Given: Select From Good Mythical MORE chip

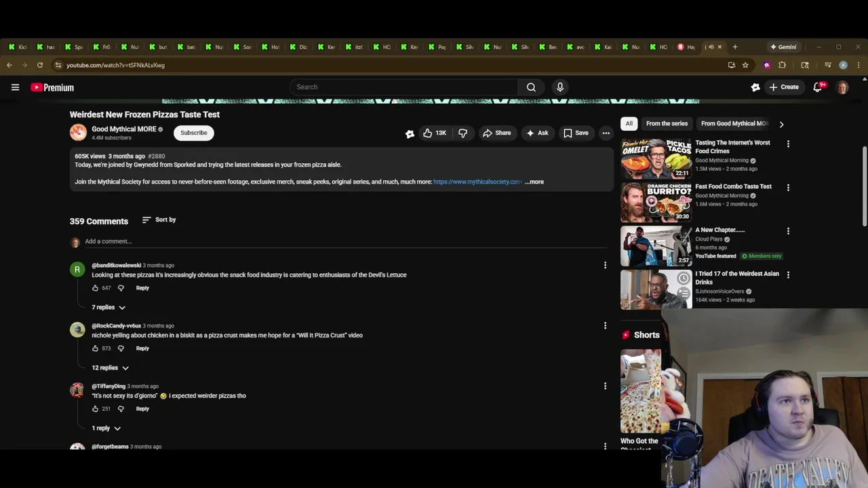Looking at the screenshot, I should pyautogui.click(x=734, y=123).
